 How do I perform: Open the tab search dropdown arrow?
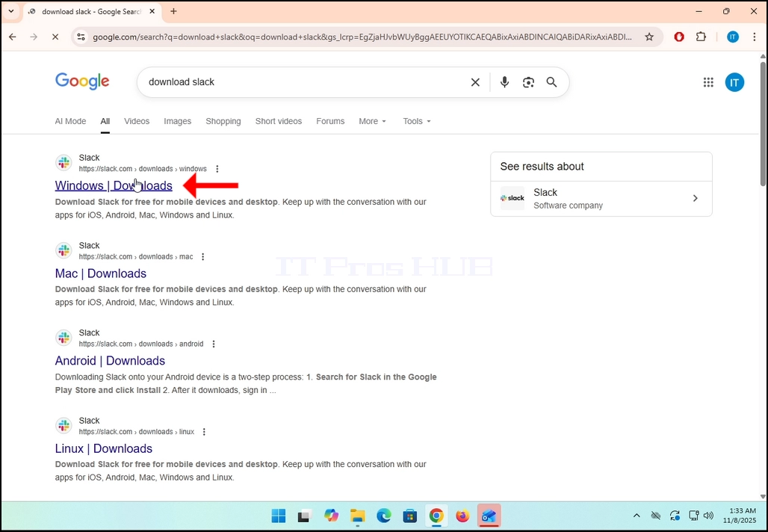pos(10,11)
